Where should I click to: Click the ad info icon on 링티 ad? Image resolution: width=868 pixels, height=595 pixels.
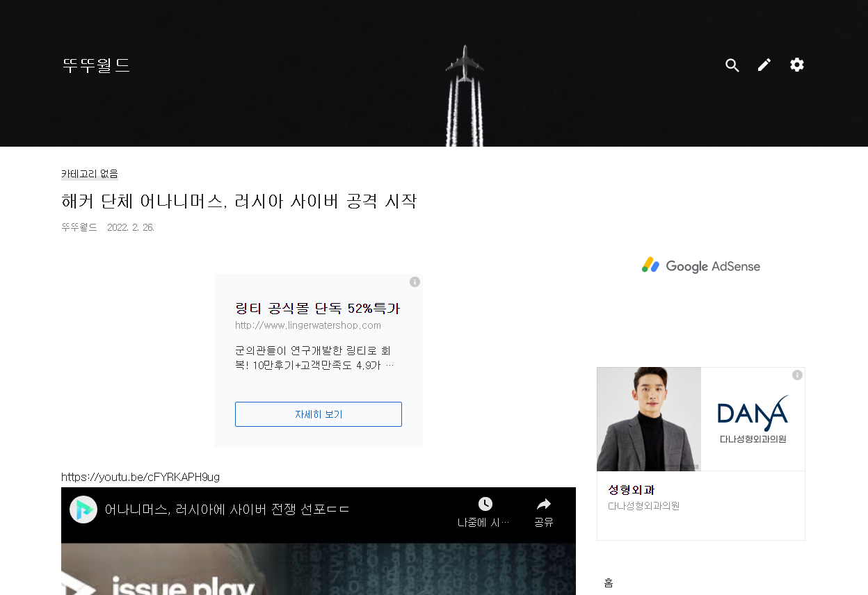pos(415,282)
